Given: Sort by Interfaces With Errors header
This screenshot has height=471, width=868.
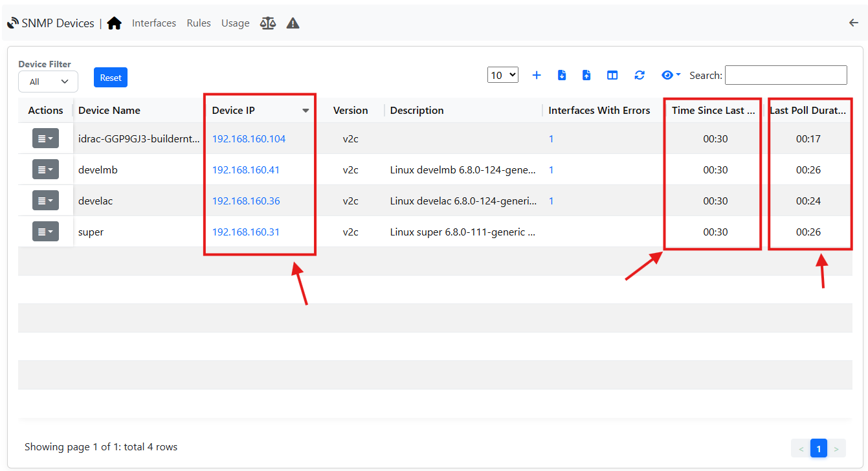Looking at the screenshot, I should pyautogui.click(x=599, y=111).
